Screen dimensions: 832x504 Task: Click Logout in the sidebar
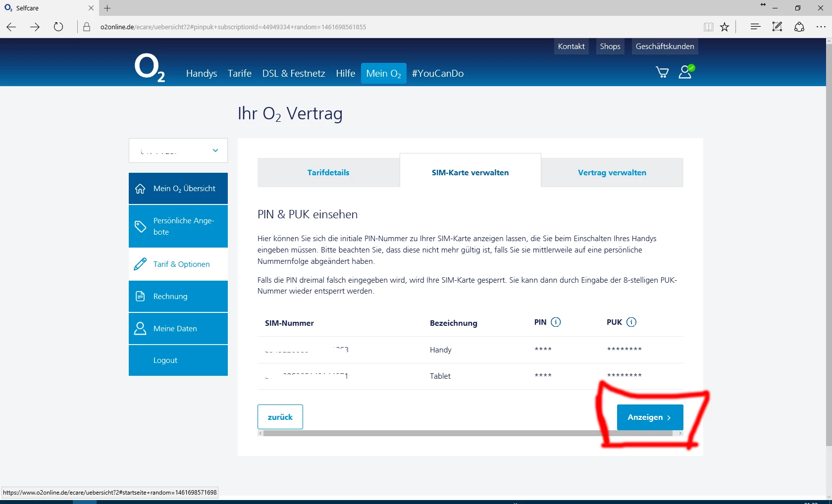coord(178,360)
